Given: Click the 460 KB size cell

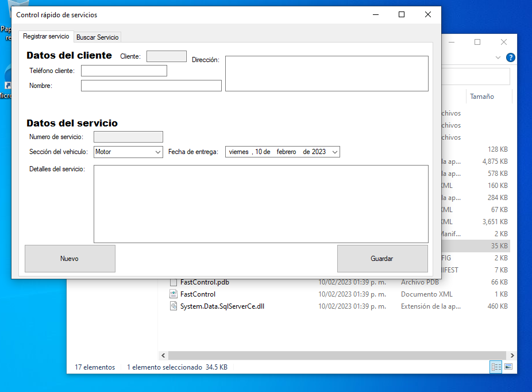Looking at the screenshot, I should [498, 306].
